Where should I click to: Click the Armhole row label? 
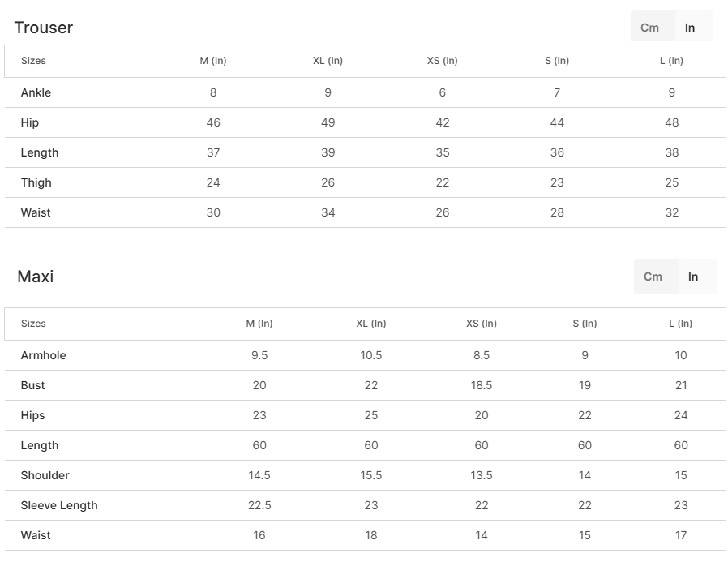point(44,355)
